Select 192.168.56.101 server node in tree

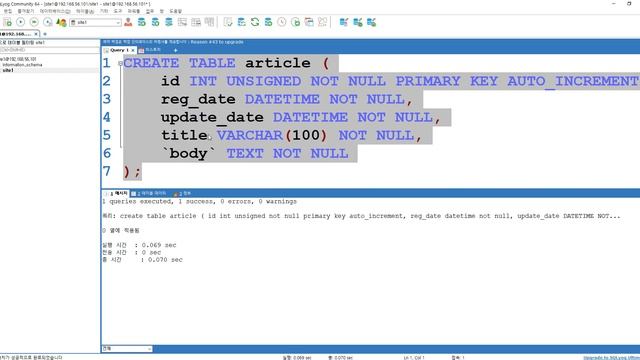18,59
